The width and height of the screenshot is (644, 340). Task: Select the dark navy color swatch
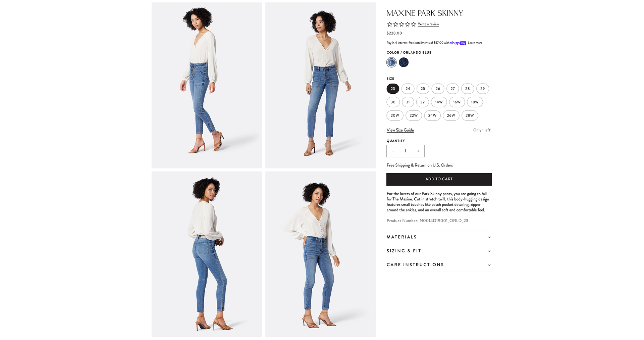[404, 62]
